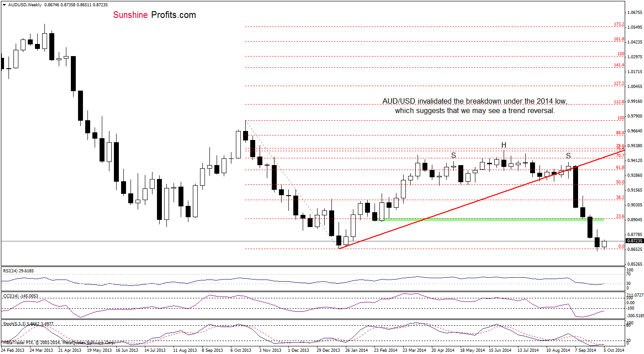This screenshot has width=644, height=354.
Task: Click the 23 Mar 2014 date label
Action: (x=413, y=350)
